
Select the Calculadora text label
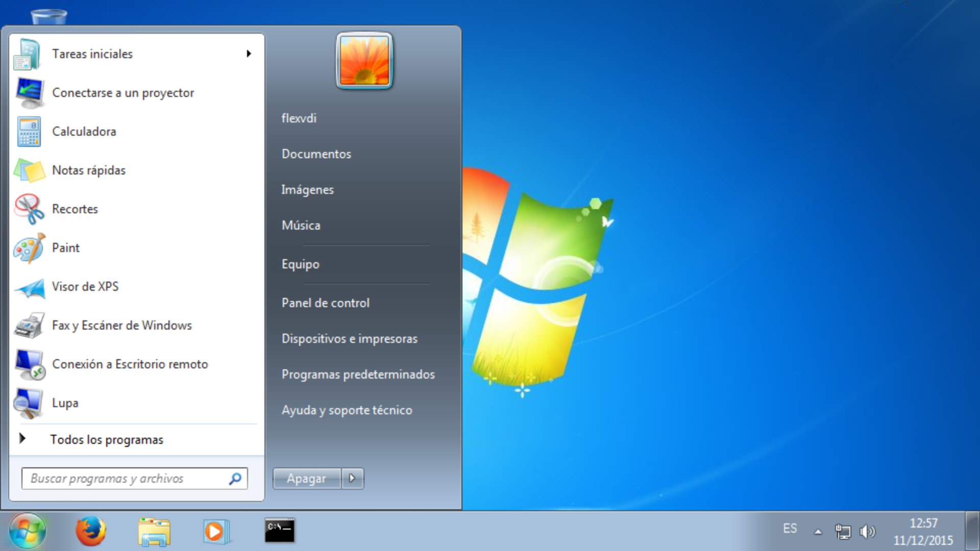point(84,132)
